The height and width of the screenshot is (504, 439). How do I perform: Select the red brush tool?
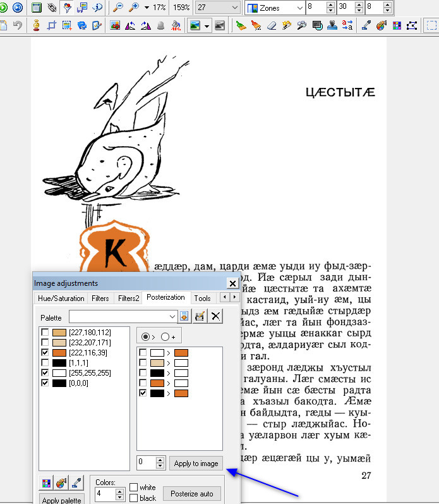tap(256, 25)
